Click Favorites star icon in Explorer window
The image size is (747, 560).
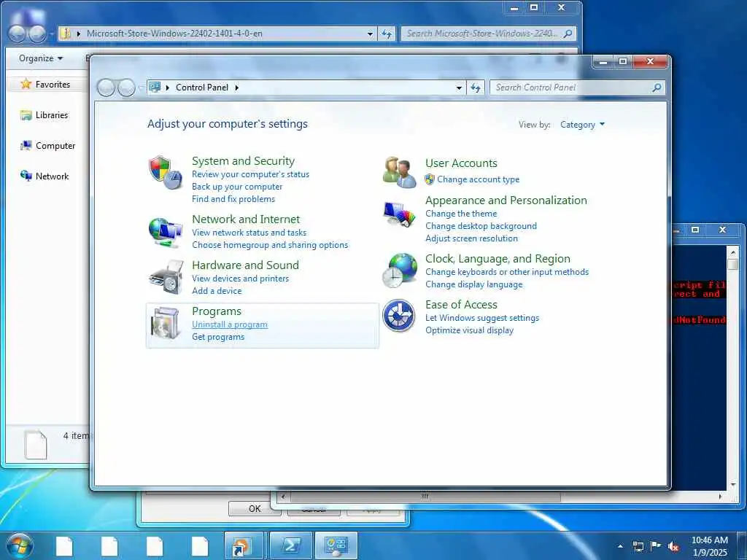coord(26,85)
